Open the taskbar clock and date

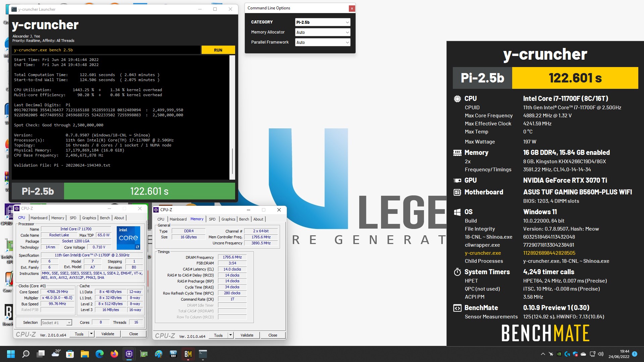click(619, 354)
